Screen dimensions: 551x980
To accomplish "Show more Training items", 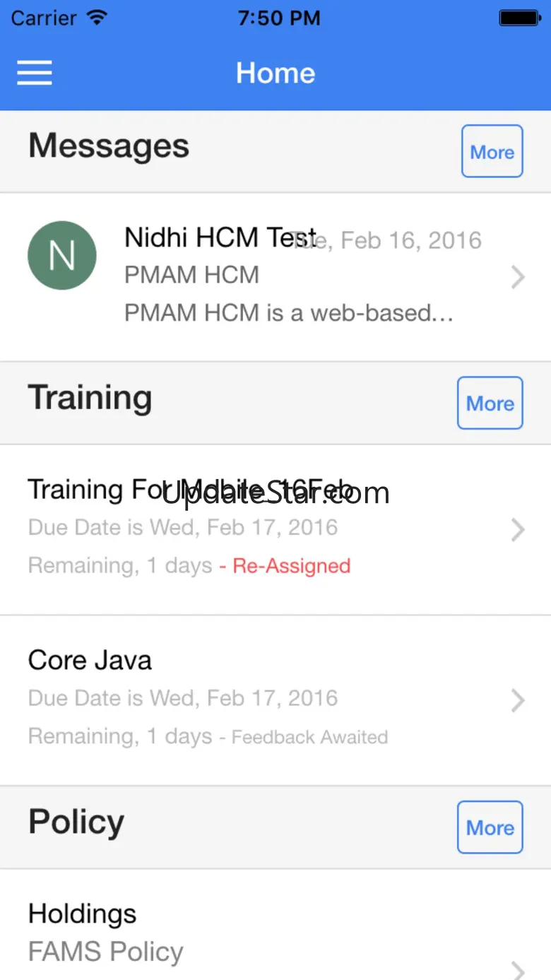I will (490, 403).
